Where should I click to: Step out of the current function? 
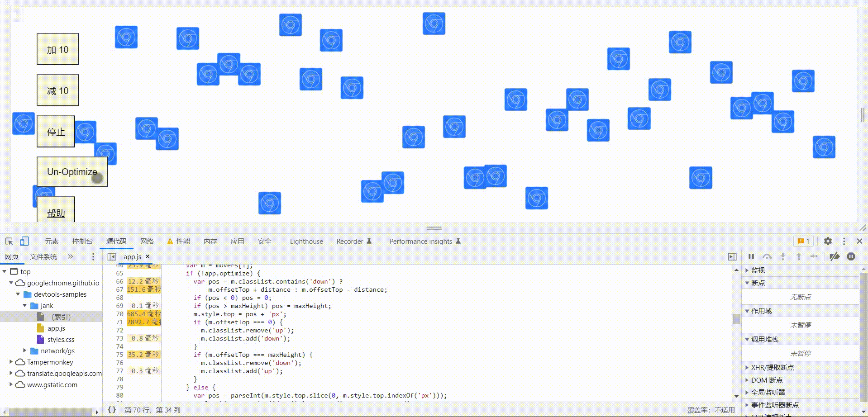click(799, 256)
